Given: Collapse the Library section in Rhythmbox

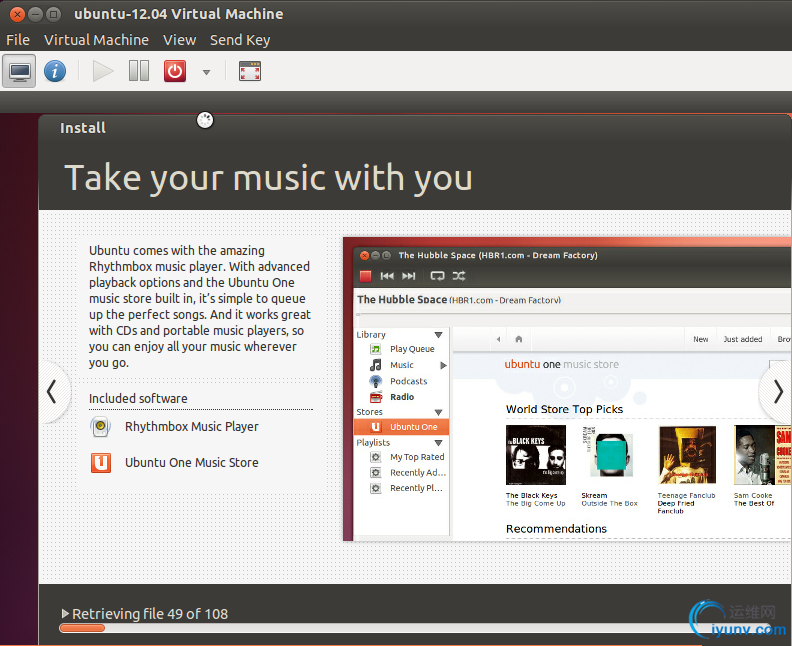Looking at the screenshot, I should pyautogui.click(x=438, y=335).
